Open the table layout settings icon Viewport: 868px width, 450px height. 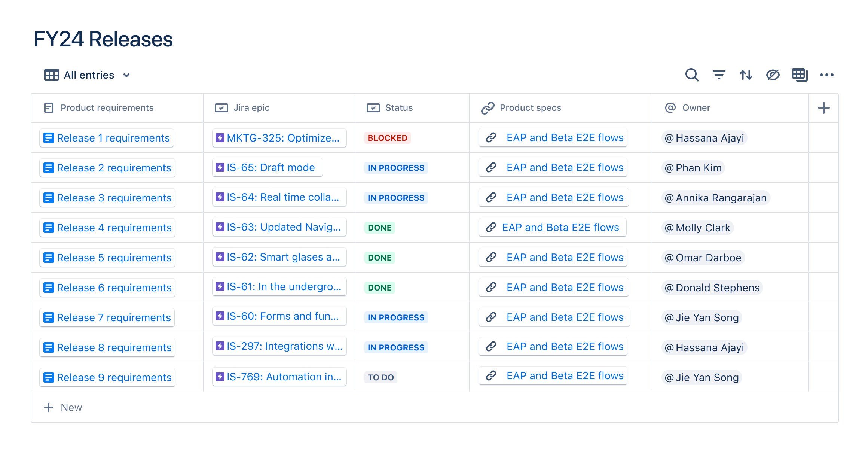click(800, 75)
